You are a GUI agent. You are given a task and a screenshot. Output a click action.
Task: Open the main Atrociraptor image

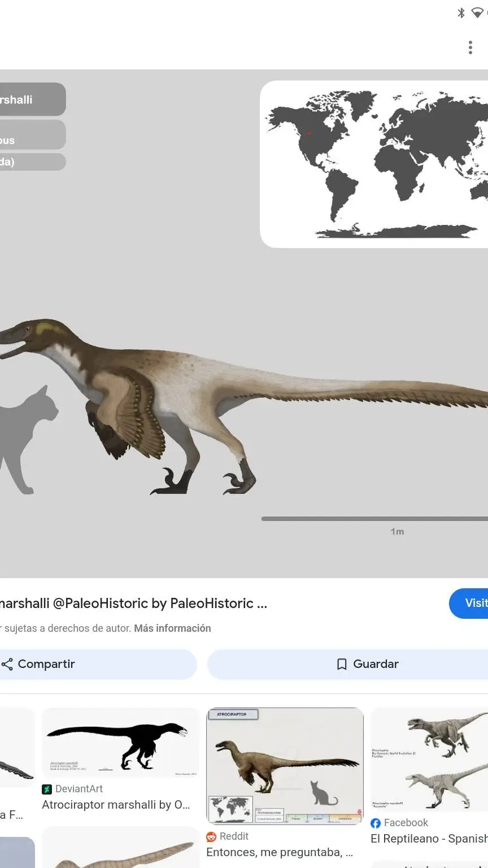(x=244, y=324)
